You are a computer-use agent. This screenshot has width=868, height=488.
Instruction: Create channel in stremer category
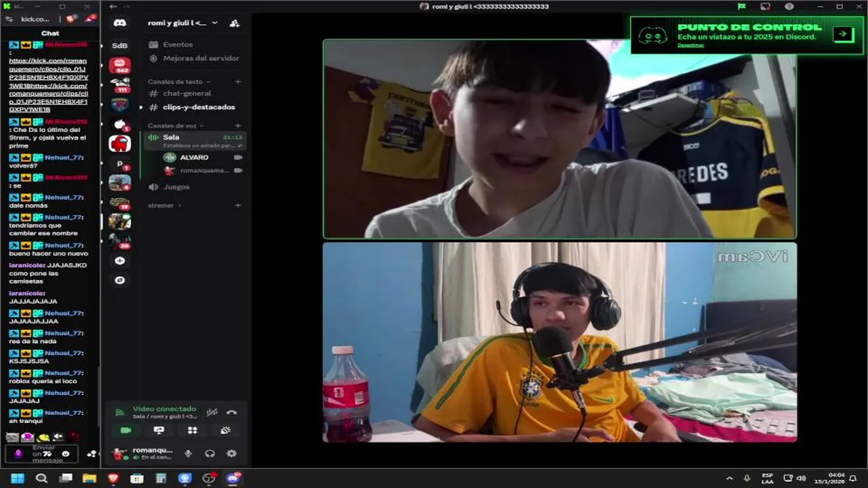[237, 205]
